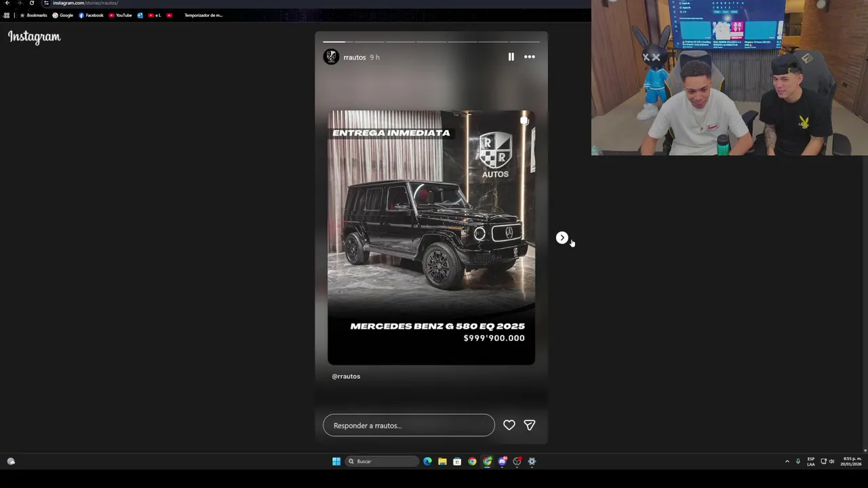Launch Microsoft Edge from taskbar
Image resolution: width=868 pixels, height=488 pixels.
(427, 462)
